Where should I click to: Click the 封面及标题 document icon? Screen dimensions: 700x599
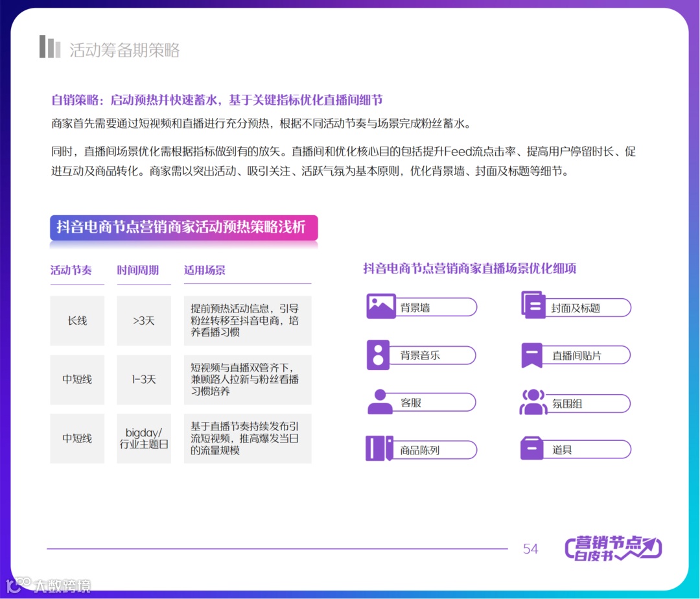click(533, 305)
